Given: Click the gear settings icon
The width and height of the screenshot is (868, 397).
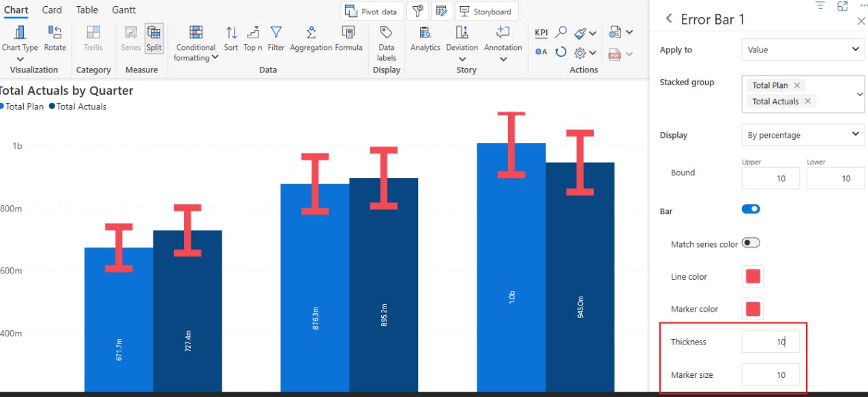Looking at the screenshot, I should point(580,53).
